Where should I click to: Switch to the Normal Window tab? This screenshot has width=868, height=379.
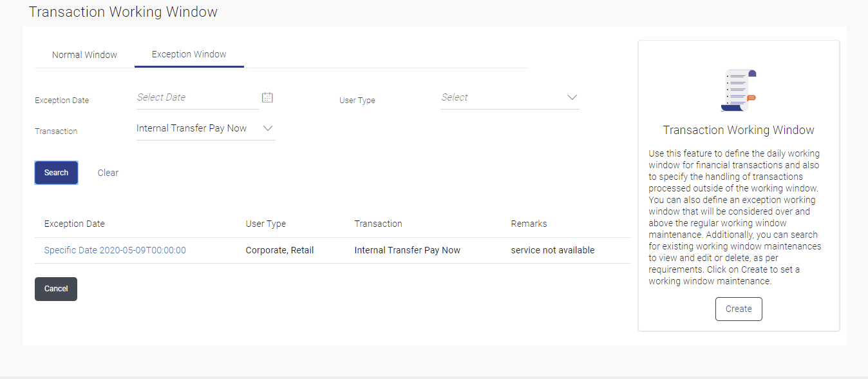[x=84, y=55]
